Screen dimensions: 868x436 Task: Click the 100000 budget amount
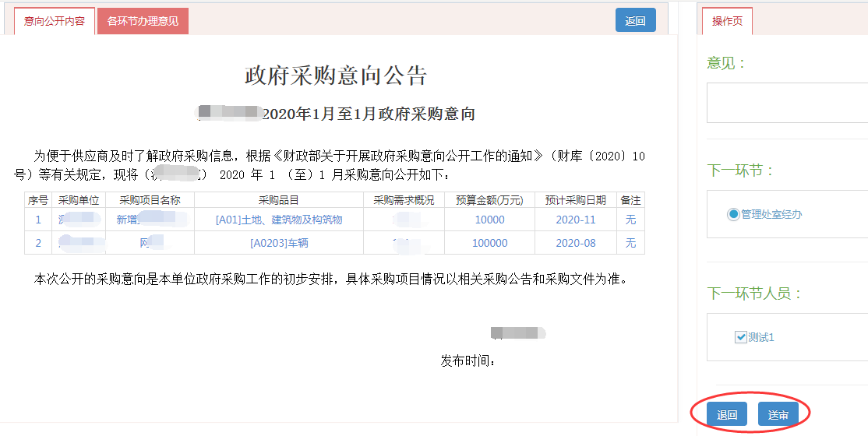pyautogui.click(x=489, y=243)
